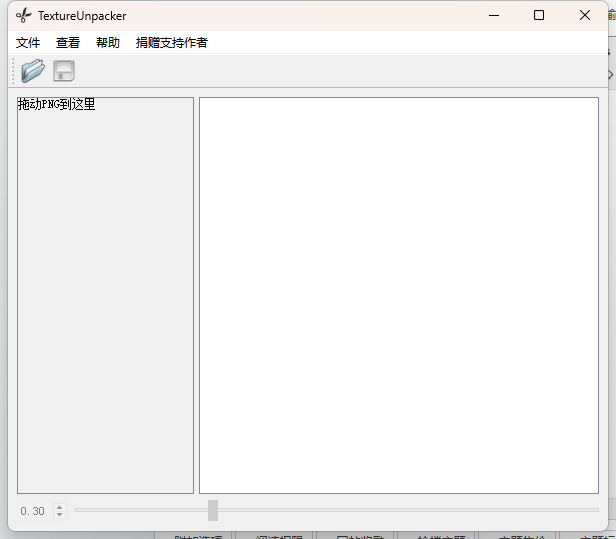Close the TextureUnpacker window
The height and width of the screenshot is (539, 616).
(585, 16)
